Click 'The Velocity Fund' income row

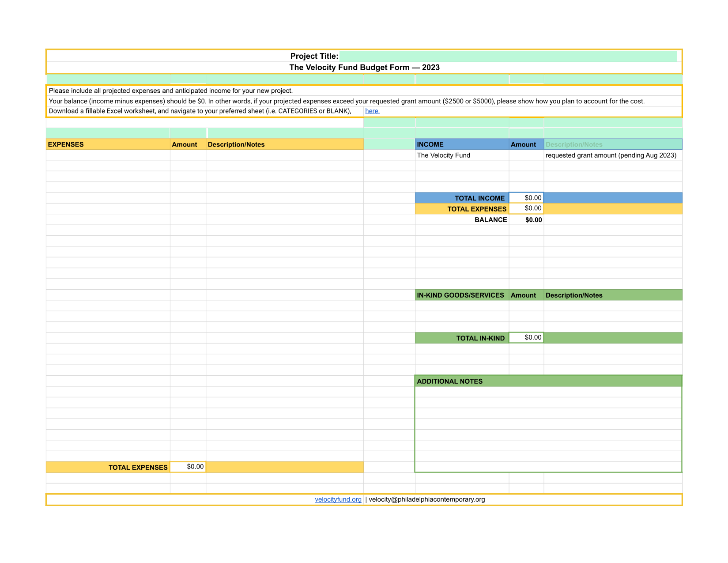coord(444,155)
